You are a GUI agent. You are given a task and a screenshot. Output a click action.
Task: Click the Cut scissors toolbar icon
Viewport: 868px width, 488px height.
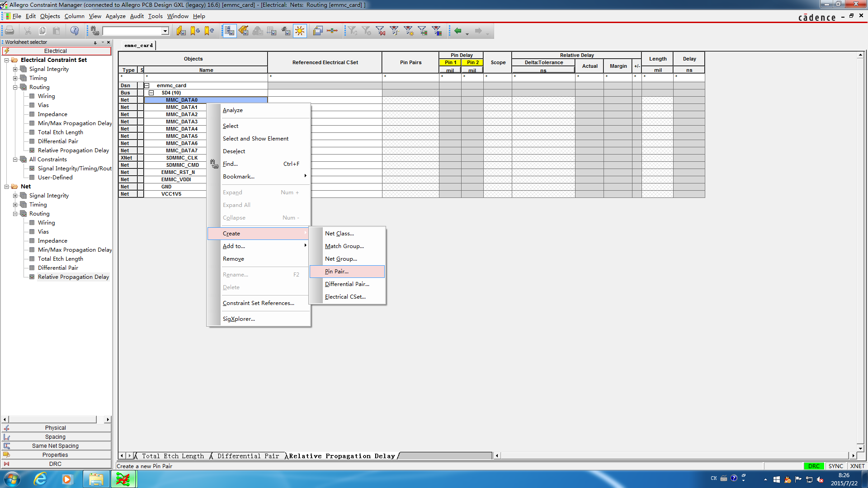(28, 31)
